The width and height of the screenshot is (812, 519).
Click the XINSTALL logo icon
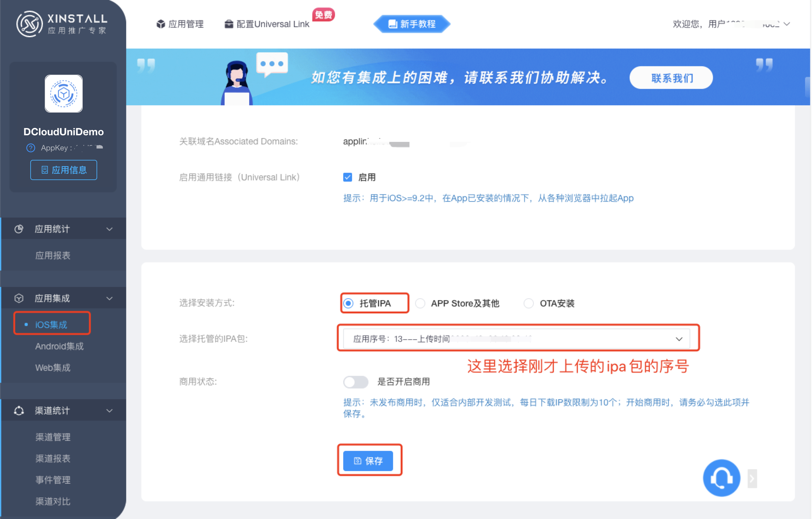[30, 24]
